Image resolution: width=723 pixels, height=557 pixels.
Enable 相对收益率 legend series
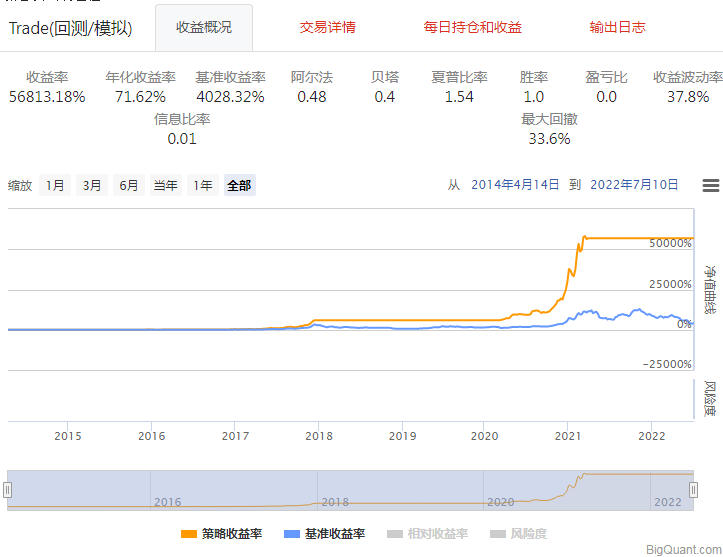tap(427, 534)
